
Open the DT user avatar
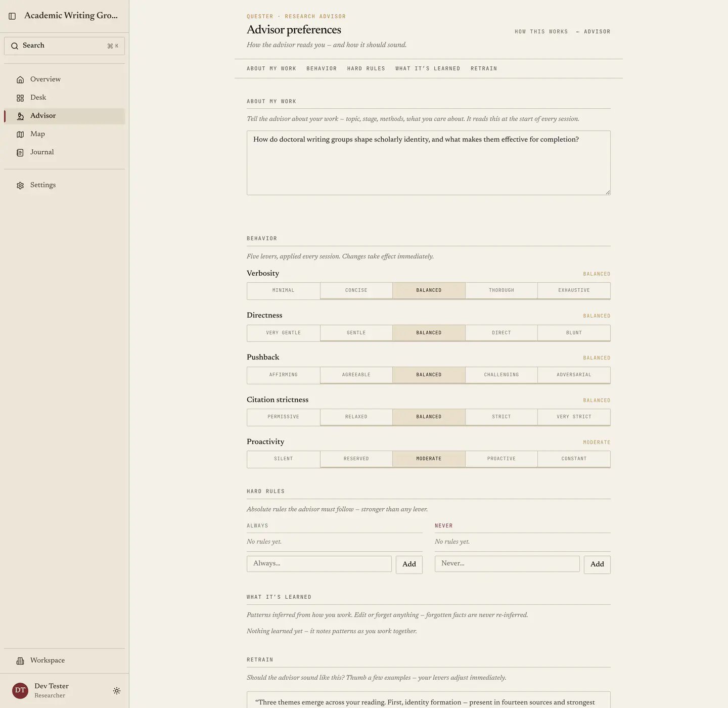[20, 691]
